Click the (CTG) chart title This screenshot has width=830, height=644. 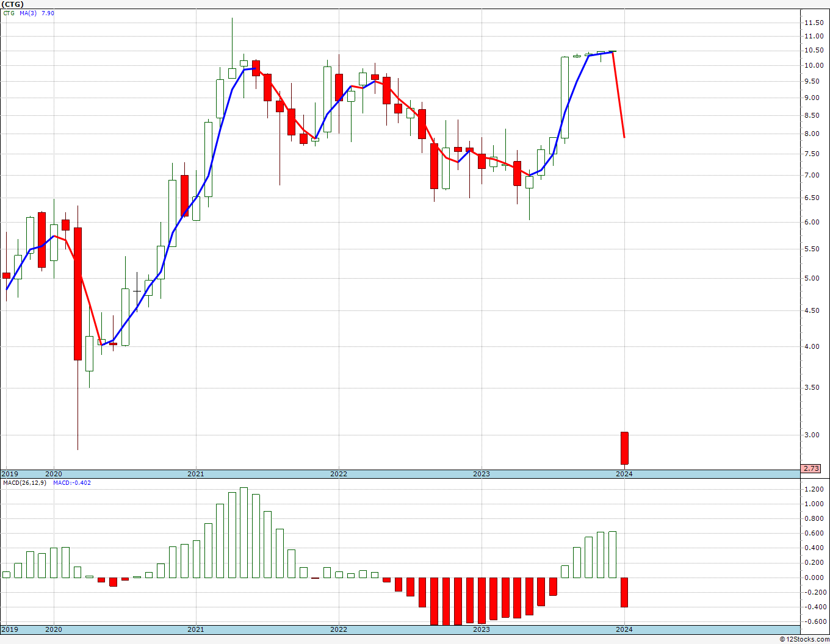coord(12,4)
